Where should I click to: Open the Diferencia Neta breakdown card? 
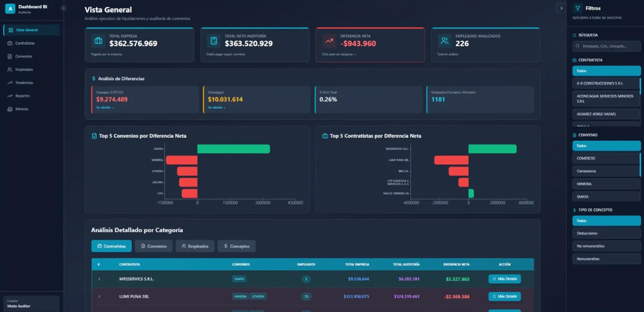pyautogui.click(x=370, y=44)
